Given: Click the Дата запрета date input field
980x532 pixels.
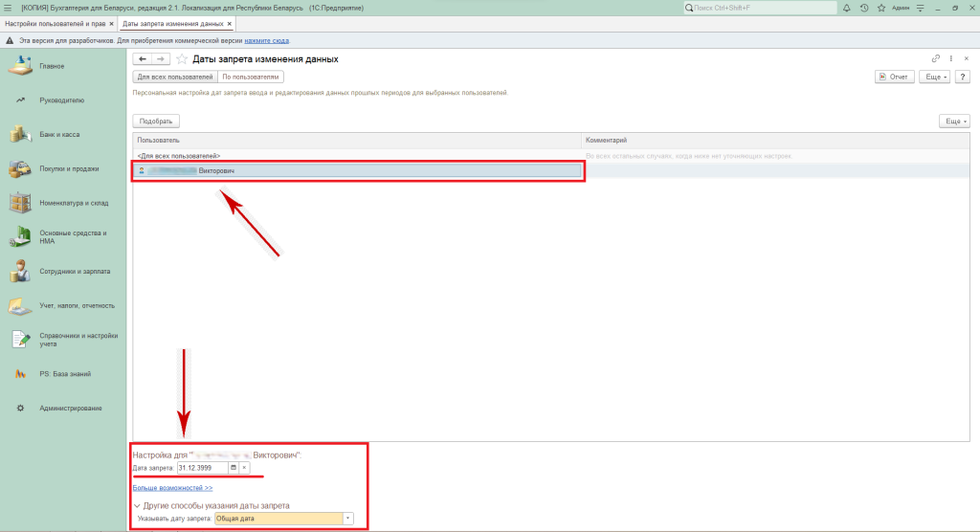Looking at the screenshot, I should 201,468.
